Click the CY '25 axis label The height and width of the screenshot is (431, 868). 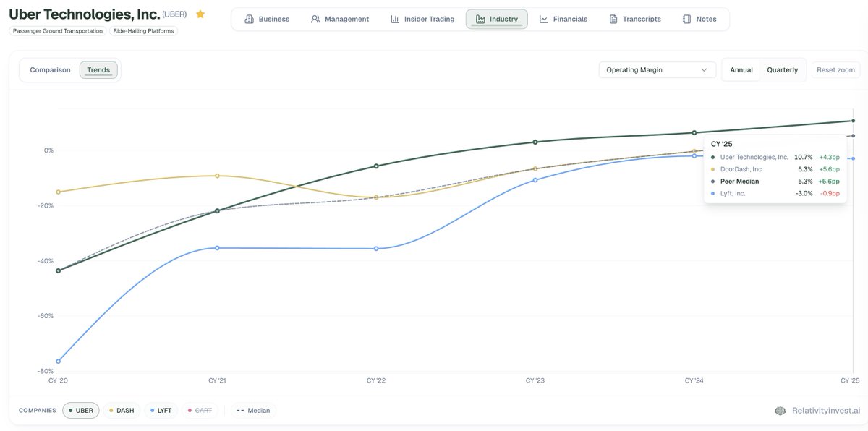coord(849,380)
